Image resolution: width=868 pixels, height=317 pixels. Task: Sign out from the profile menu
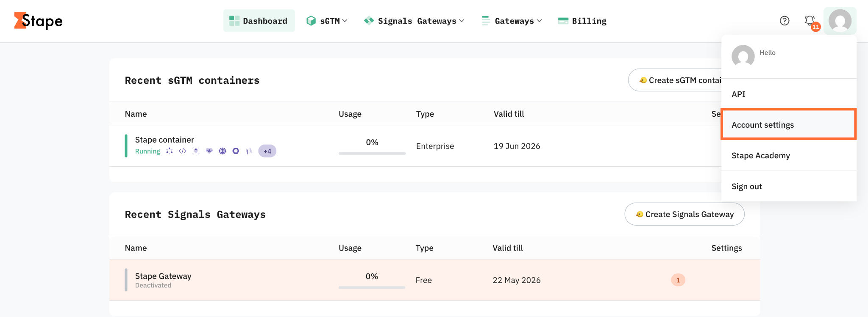click(x=789, y=186)
